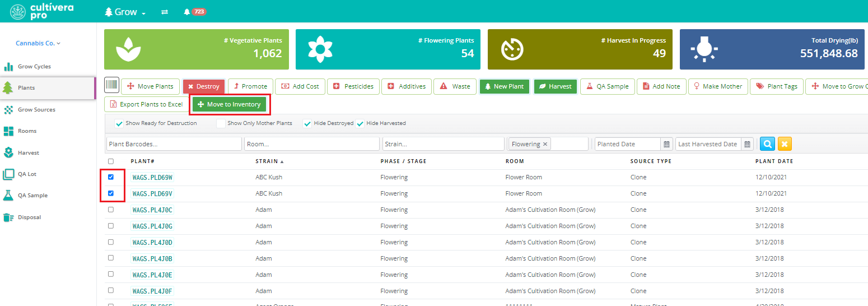The width and height of the screenshot is (868, 306).
Task: Click the Total Drying lightbulb icon
Action: click(704, 49)
